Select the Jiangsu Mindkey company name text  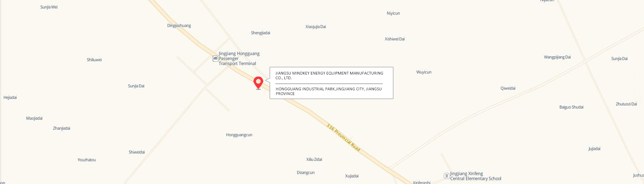pos(329,75)
